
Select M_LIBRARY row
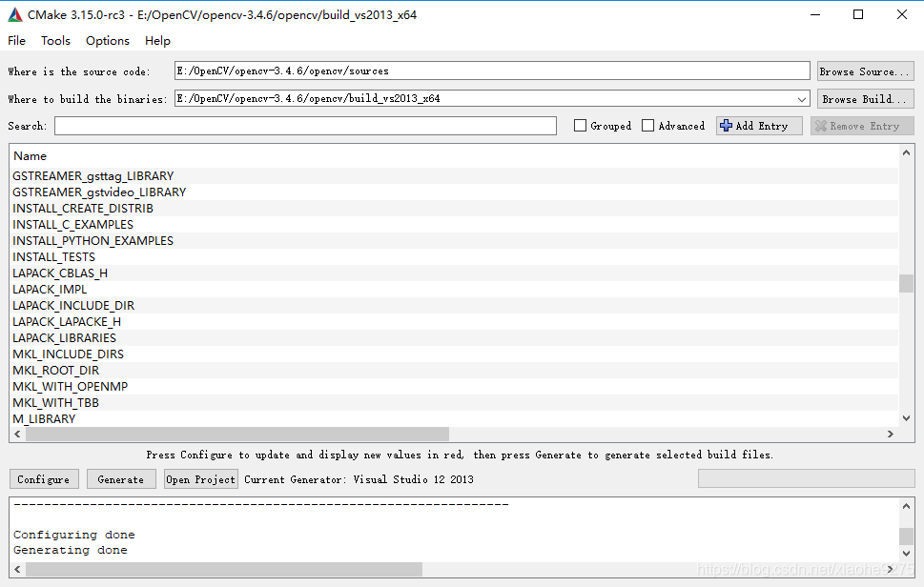coord(454,418)
